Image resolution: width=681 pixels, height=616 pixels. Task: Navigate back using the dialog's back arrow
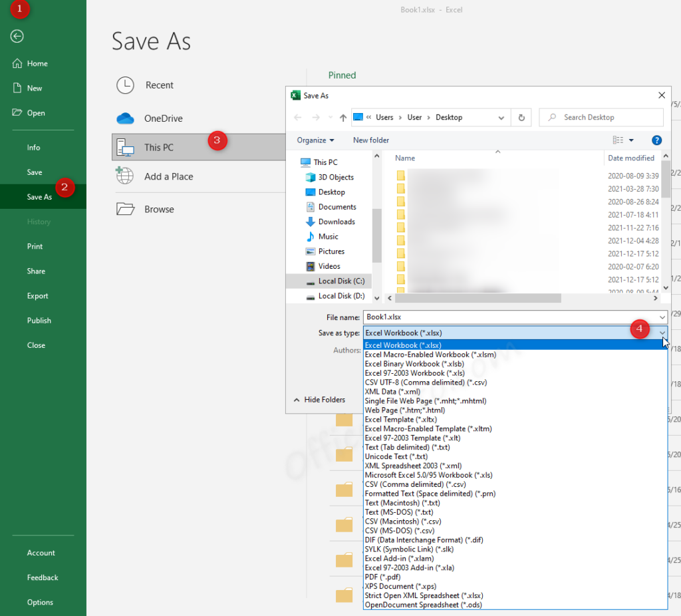pyautogui.click(x=297, y=117)
